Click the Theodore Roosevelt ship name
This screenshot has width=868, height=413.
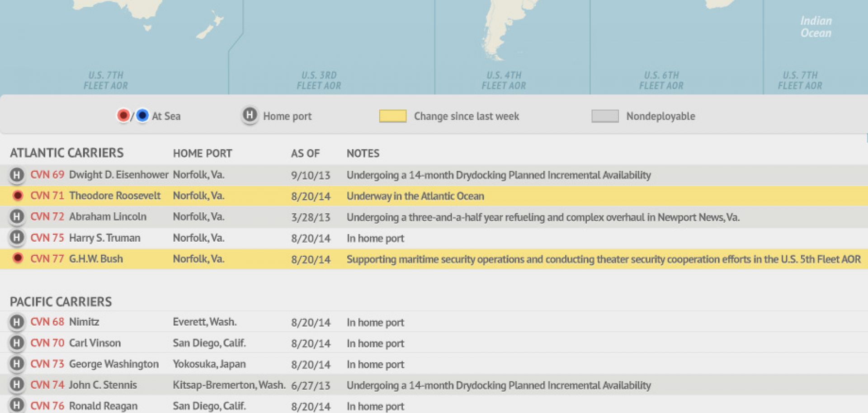[115, 196]
